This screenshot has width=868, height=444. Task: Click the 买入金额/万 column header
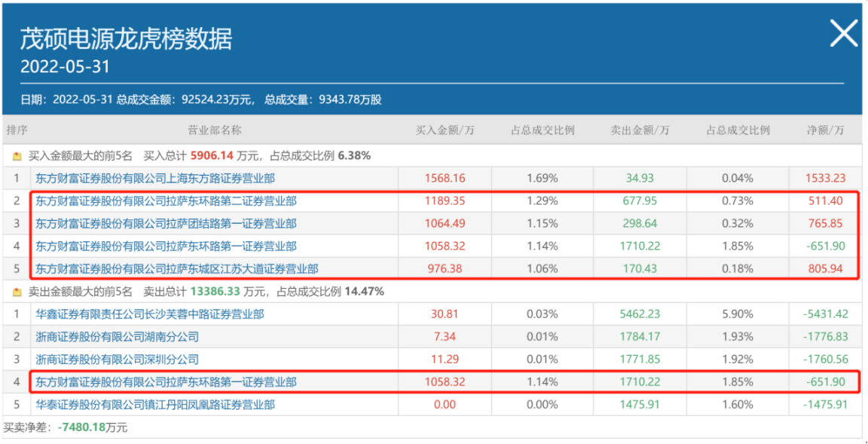[445, 130]
